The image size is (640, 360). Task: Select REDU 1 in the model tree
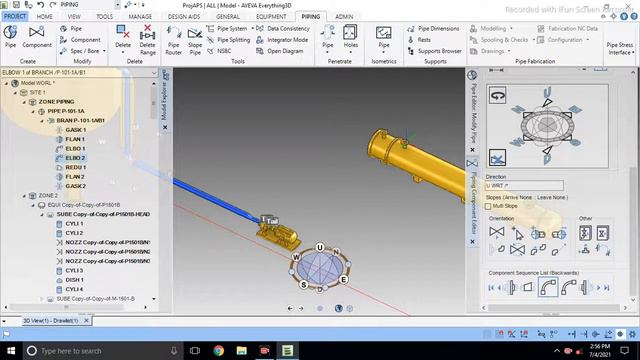pos(76,167)
